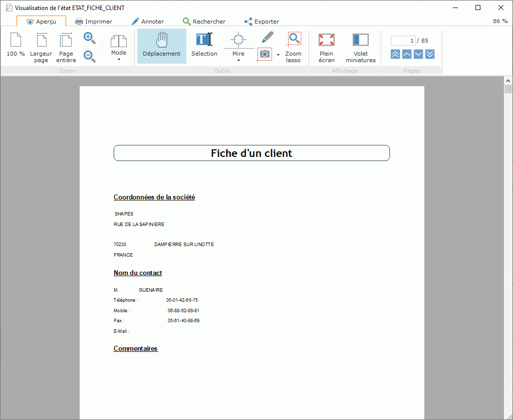Show the whole page (Page entière)
Screen dimensions: 513x420
tap(66, 48)
